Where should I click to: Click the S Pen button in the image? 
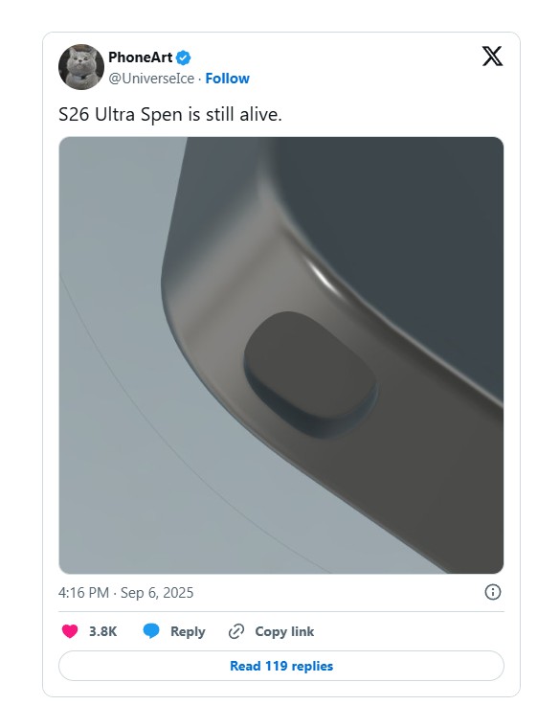310,374
